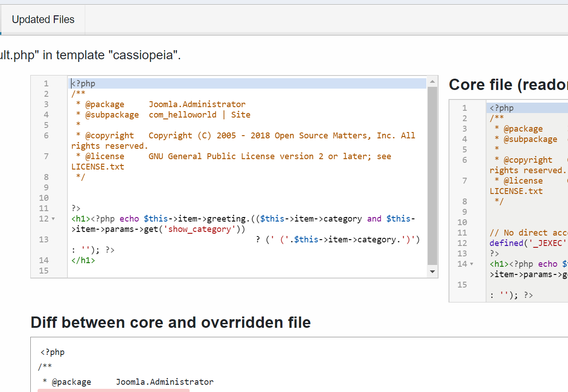Click line number 9 in override editor gutter
The image size is (568, 392).
[46, 188]
